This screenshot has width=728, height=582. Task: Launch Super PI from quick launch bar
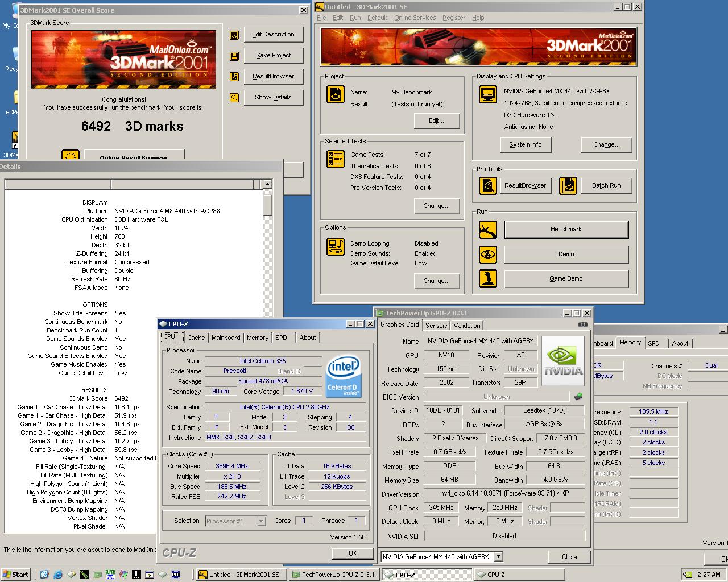(110, 575)
